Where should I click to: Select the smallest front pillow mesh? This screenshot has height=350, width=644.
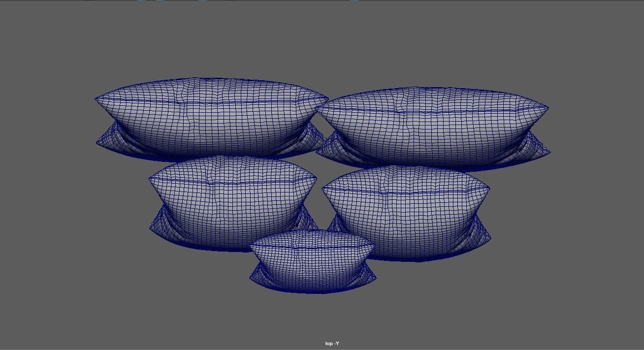(313, 261)
